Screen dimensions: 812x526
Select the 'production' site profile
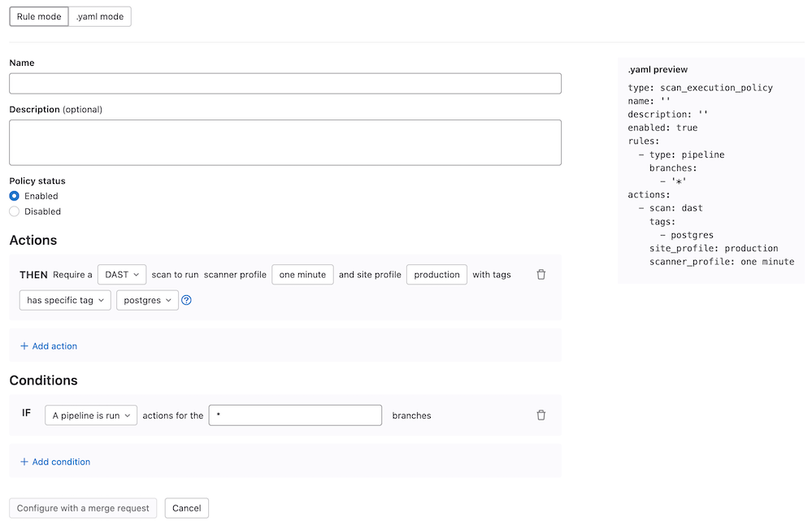point(436,275)
